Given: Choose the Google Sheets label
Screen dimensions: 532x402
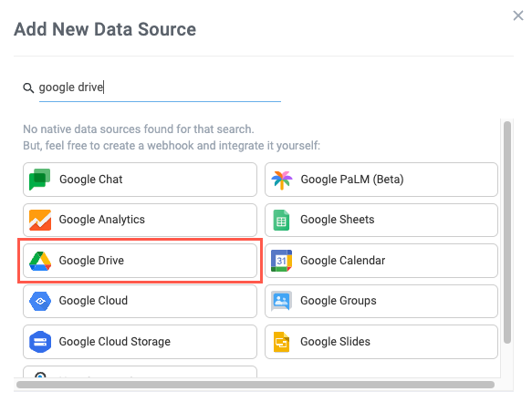Looking at the screenshot, I should tap(338, 220).
